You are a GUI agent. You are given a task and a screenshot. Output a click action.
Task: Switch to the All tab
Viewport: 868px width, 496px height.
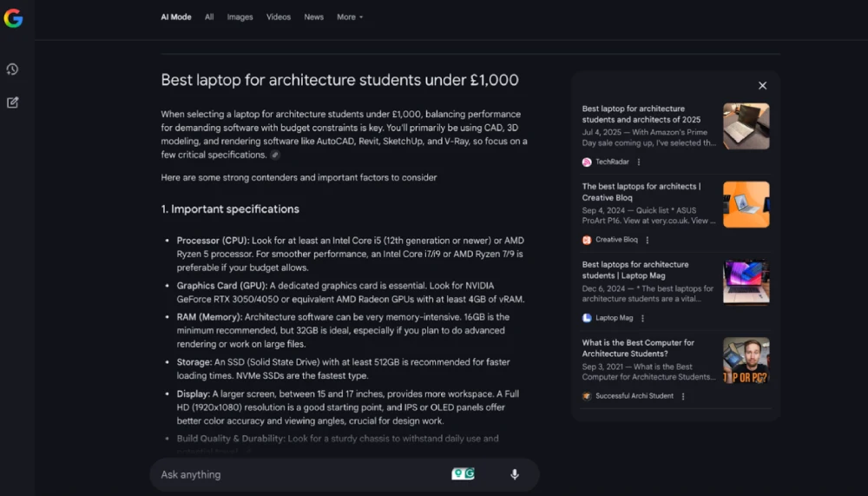[x=208, y=17]
